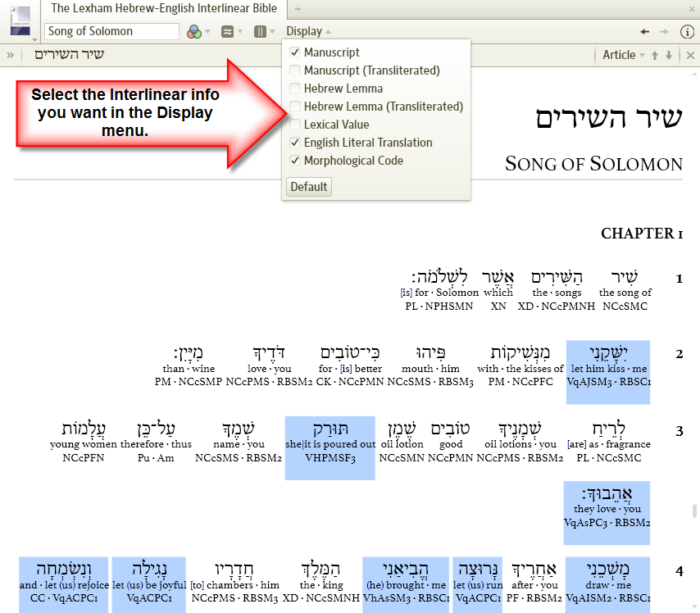Click the column layout icon
Image resolution: width=700 pixels, height=613 pixels.
click(x=260, y=32)
